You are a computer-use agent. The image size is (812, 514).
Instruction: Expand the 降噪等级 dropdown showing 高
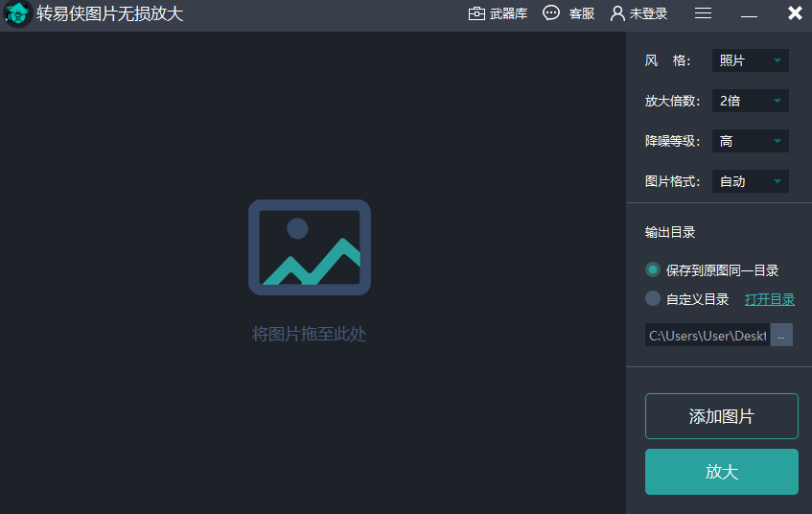pos(750,141)
